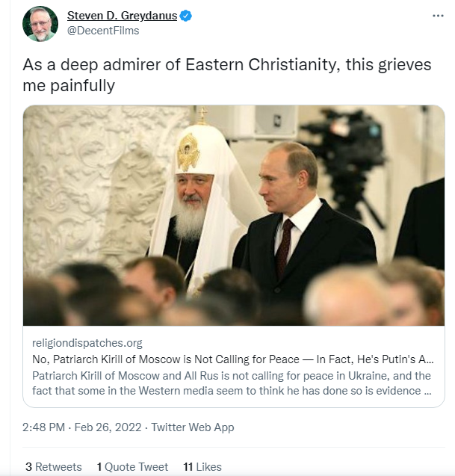Open the three-dot More options menu

point(438,16)
